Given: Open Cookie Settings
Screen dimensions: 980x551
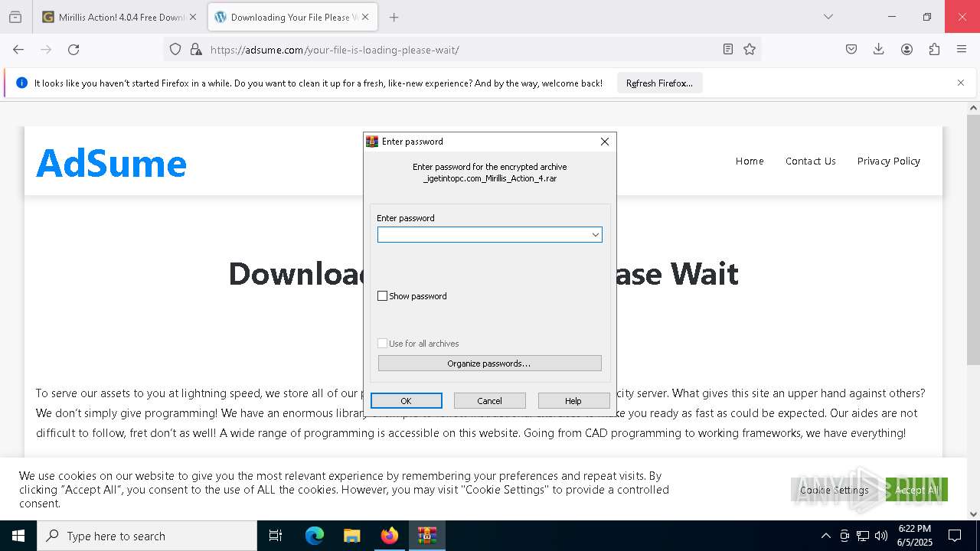Looking at the screenshot, I should pyautogui.click(x=835, y=490).
